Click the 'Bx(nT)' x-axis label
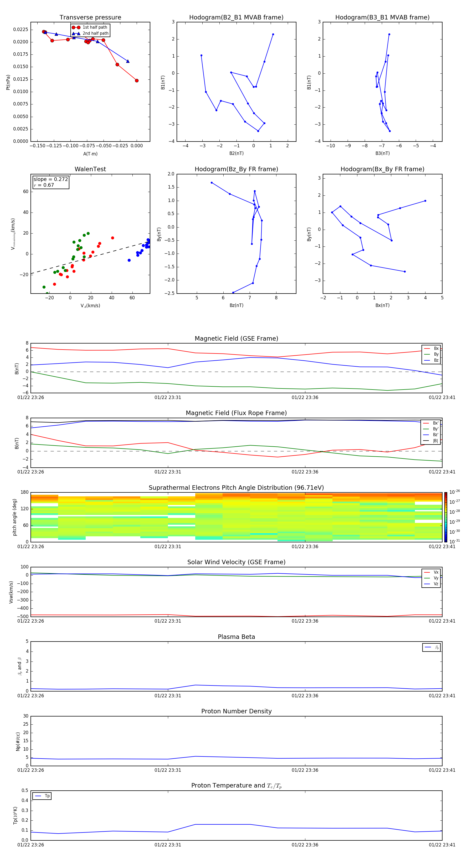Image resolution: width=473 pixels, height=868 pixels. pos(382,305)
